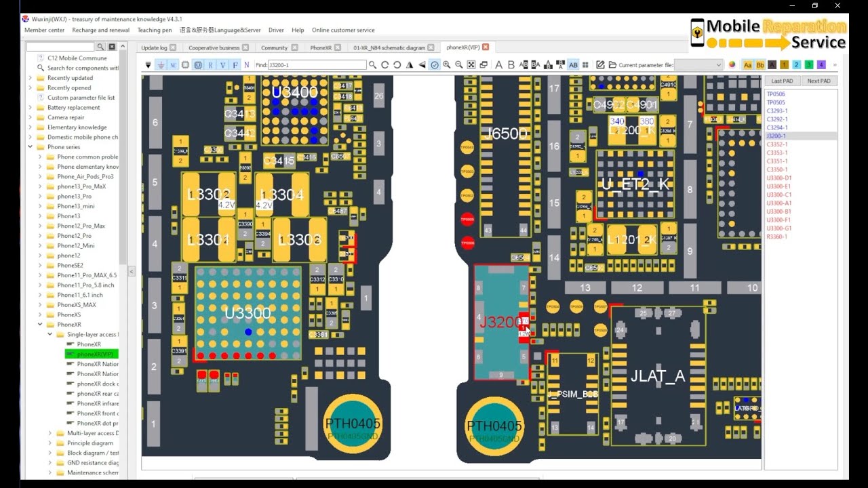Collapse the Phone series folder
Image resolution: width=868 pixels, height=488 pixels.
(31, 147)
